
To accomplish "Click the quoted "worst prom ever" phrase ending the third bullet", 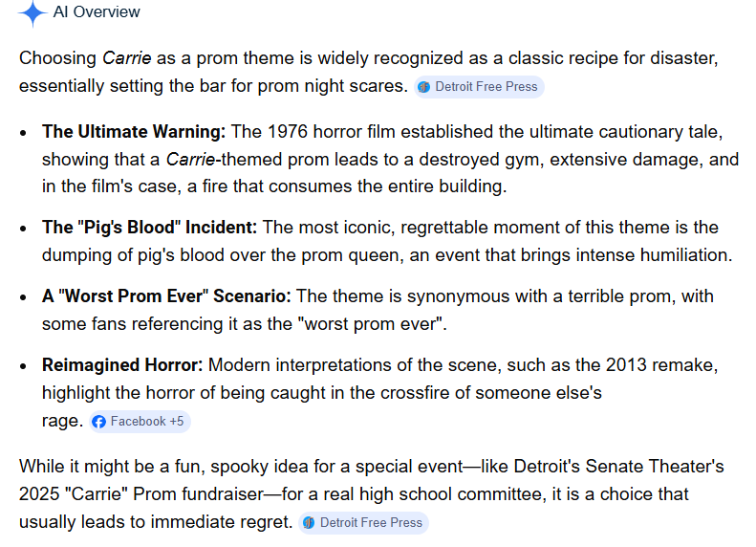I will [x=374, y=324].
